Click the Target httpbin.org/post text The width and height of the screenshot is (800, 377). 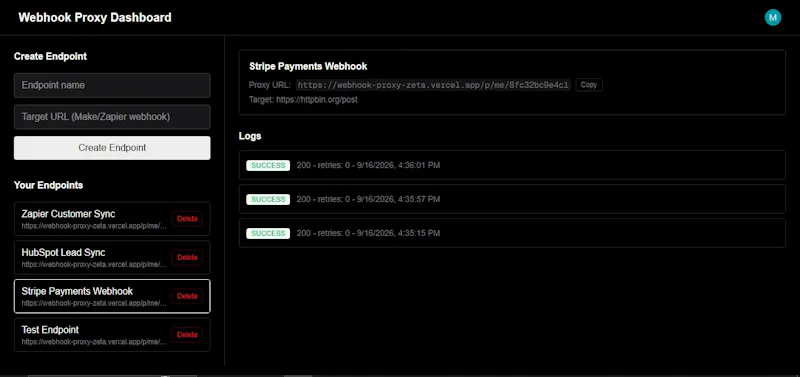coord(303,100)
